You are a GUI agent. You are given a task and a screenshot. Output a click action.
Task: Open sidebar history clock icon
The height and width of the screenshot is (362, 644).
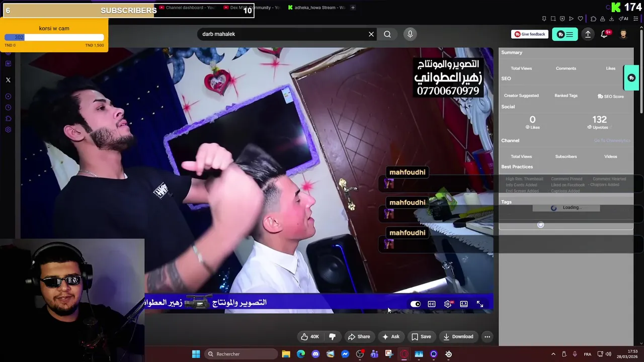coord(8,108)
